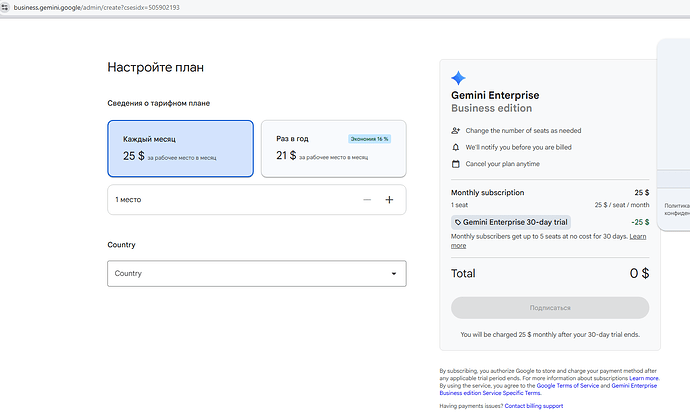This screenshot has width=690, height=417.
Task: Click the Country dropdown arrow
Action: pos(394,274)
